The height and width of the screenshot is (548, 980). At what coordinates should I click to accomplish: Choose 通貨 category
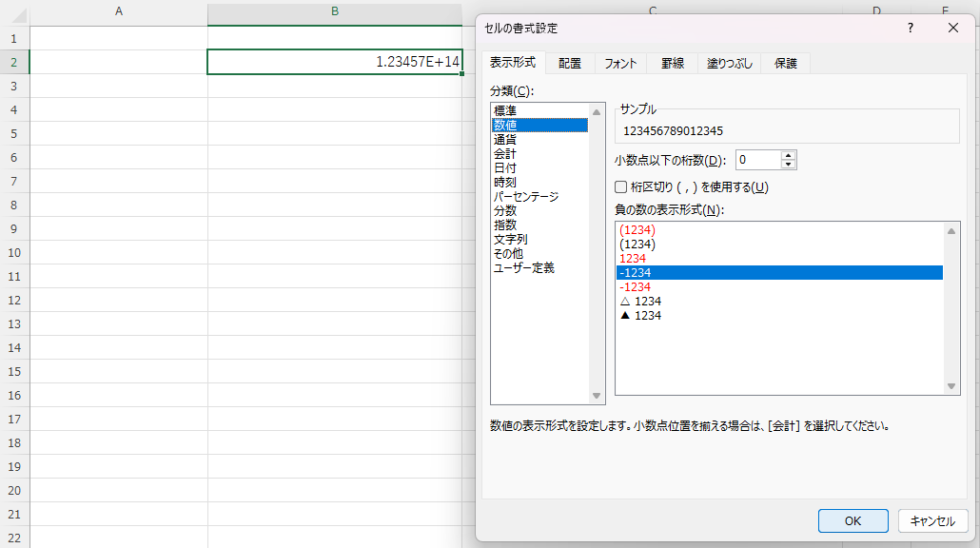click(x=539, y=139)
